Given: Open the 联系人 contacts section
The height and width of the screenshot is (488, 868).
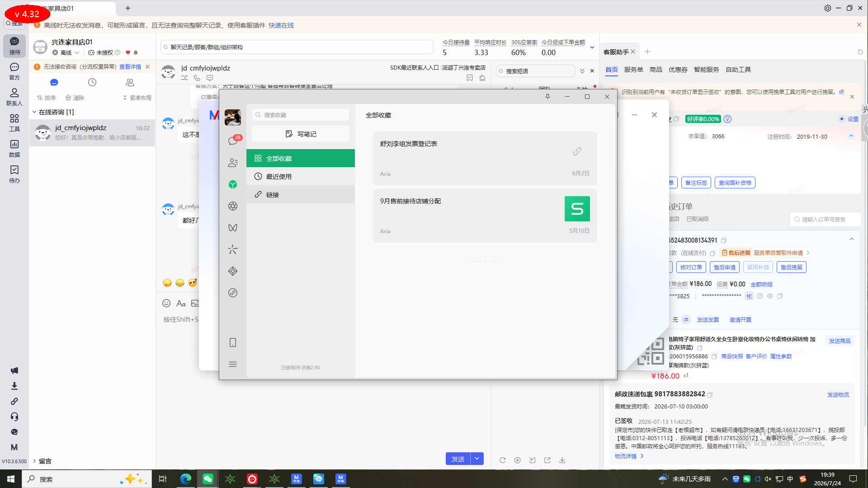Looking at the screenshot, I should (x=14, y=97).
